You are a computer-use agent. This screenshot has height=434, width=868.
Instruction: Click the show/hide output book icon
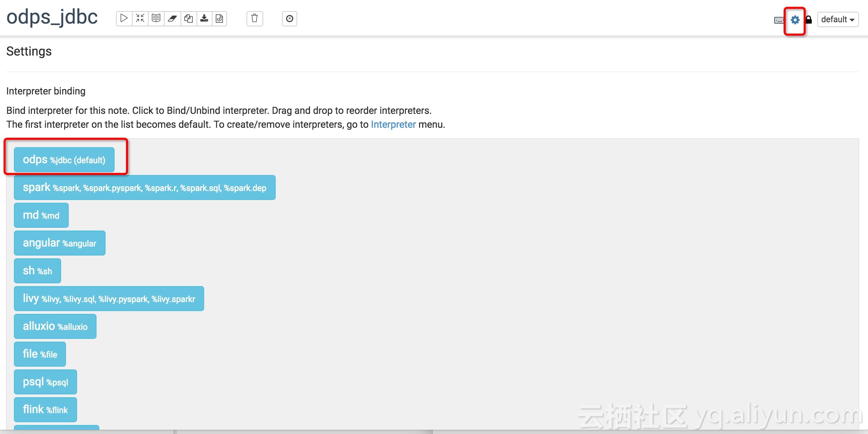156,18
